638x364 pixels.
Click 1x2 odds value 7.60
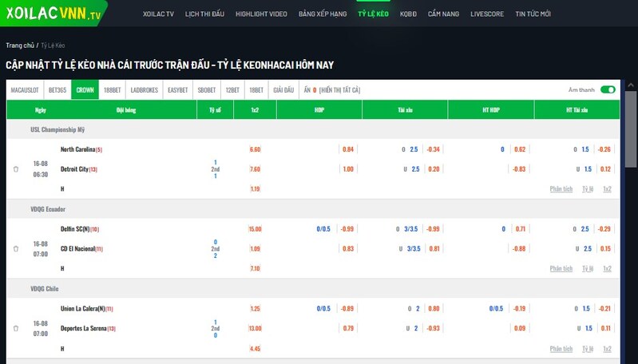pos(255,169)
